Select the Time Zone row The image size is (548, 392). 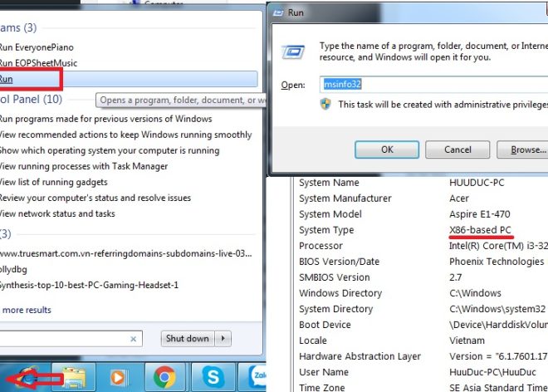(420, 387)
